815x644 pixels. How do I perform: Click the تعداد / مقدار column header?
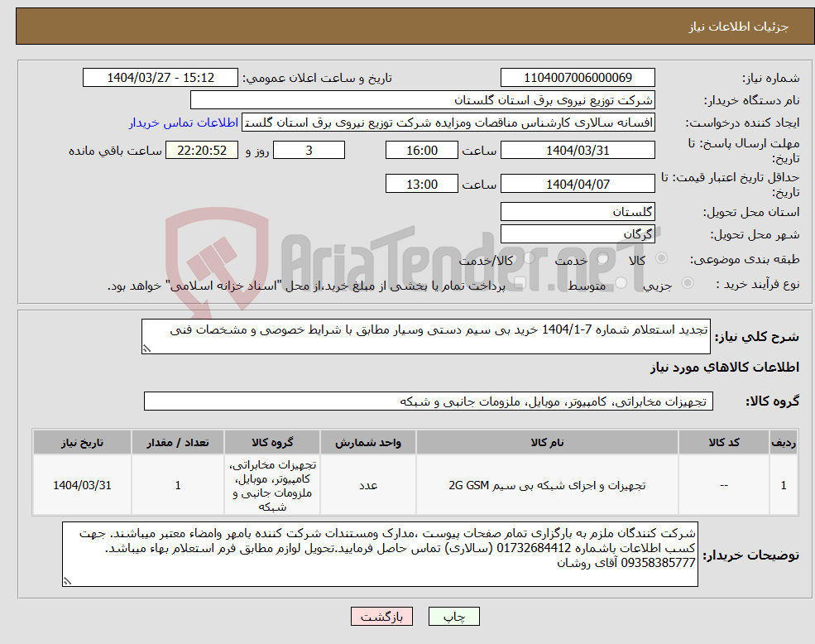[x=178, y=442]
